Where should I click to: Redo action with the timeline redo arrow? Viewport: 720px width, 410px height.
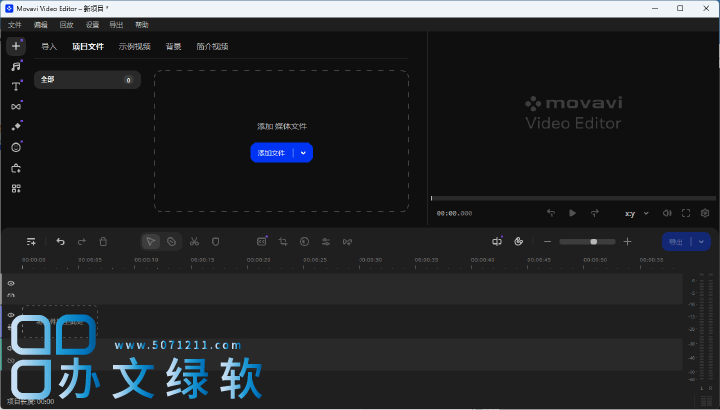[82, 242]
